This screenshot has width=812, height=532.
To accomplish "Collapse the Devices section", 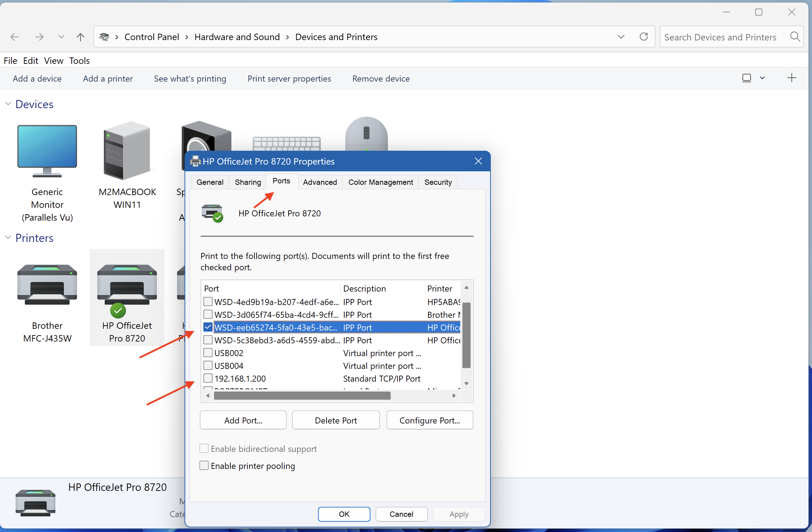I will 8,104.
